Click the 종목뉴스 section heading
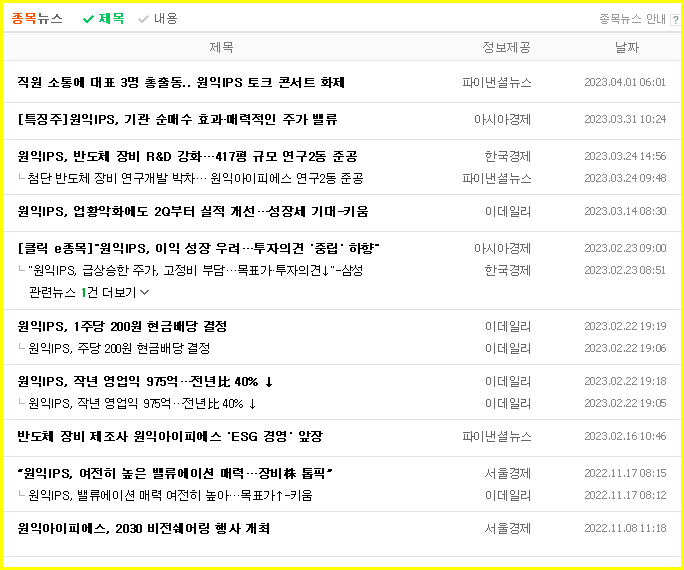Viewport: 684px width, 570px height. (x=37, y=18)
